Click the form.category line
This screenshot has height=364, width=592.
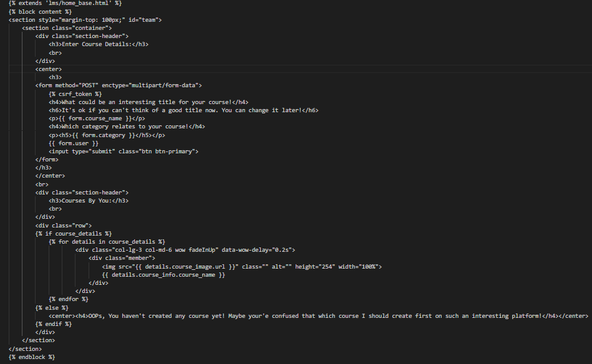(107, 135)
